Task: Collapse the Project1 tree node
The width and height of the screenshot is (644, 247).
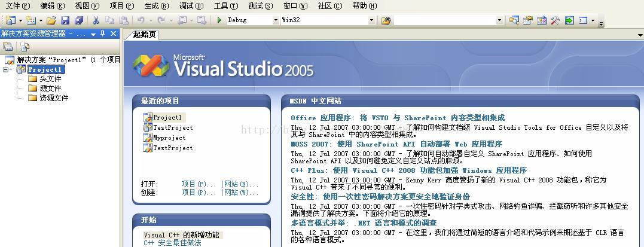Action: click(x=5, y=69)
